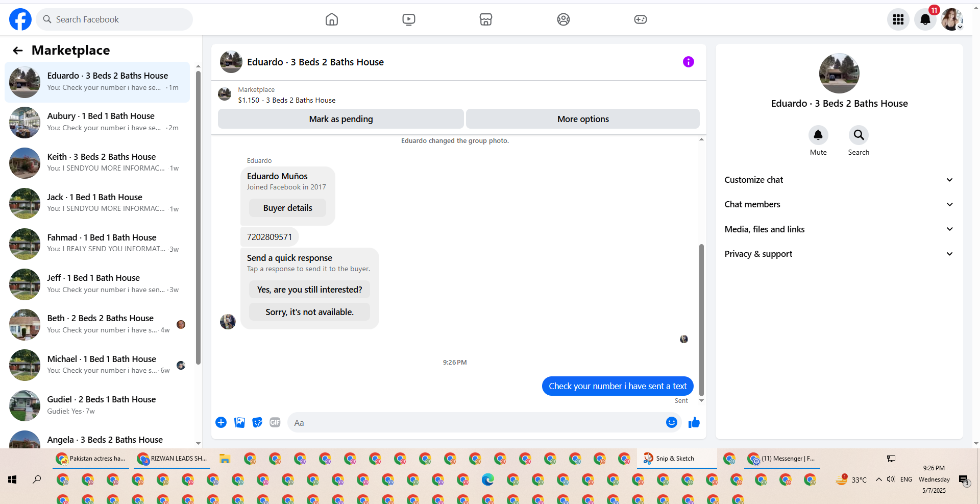Open the Groups icon in top bar
The height and width of the screenshot is (504, 980).
click(x=563, y=19)
